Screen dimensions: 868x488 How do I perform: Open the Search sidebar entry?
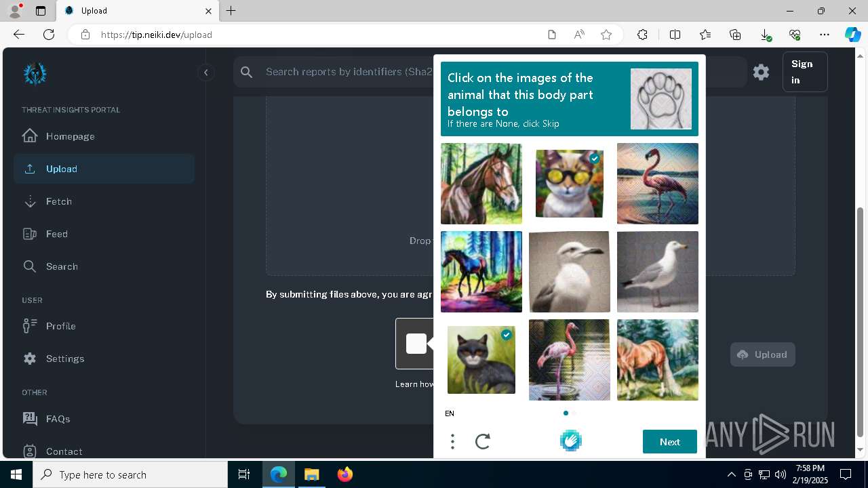pyautogui.click(x=104, y=266)
